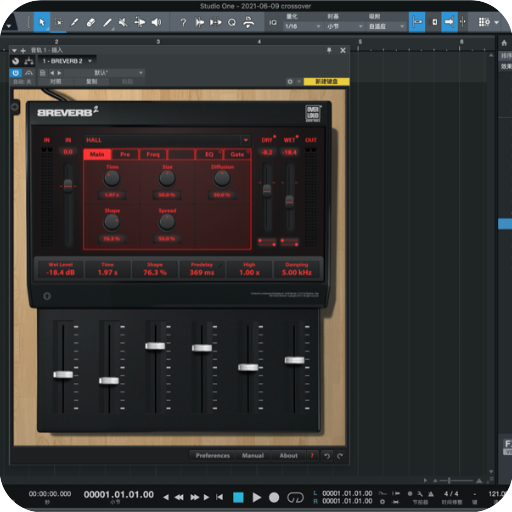The width and height of the screenshot is (512, 512).
Task: Undo with the plugin undo arrow
Action: (327, 456)
